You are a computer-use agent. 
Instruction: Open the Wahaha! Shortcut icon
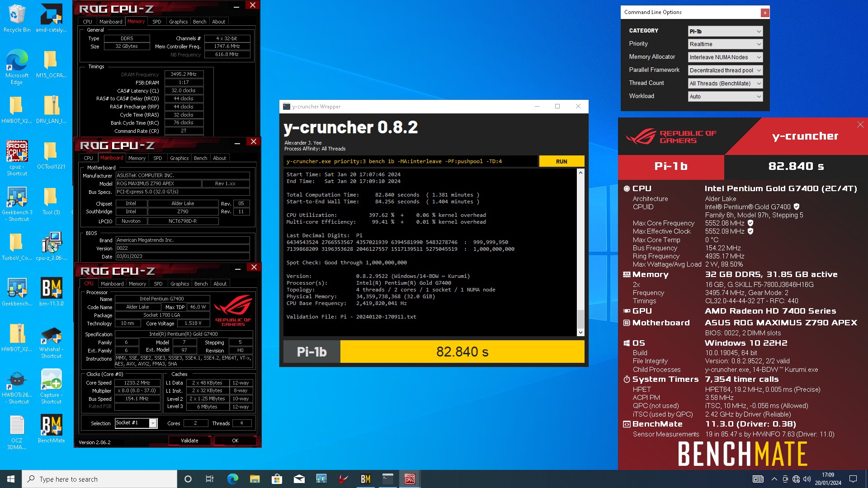51,341
